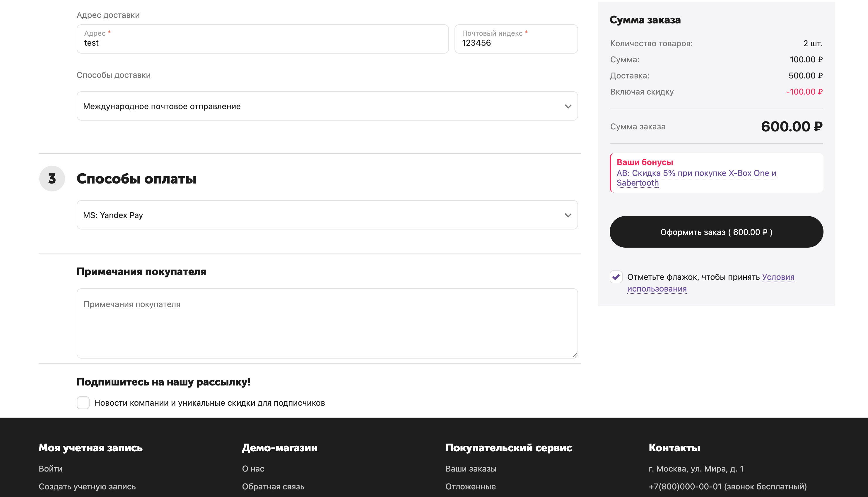Click the chevron arrow of the payment dropdown
Screen dimensions: 868x497
568,215
